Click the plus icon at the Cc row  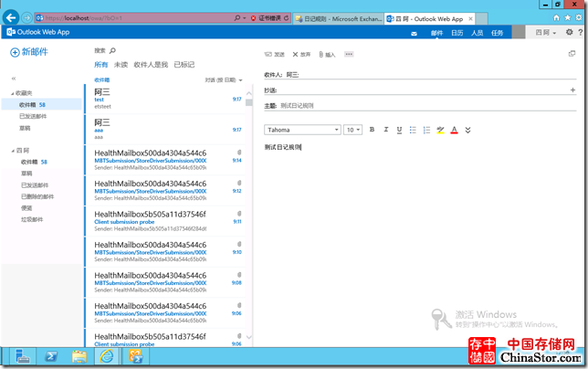pyautogui.click(x=572, y=90)
